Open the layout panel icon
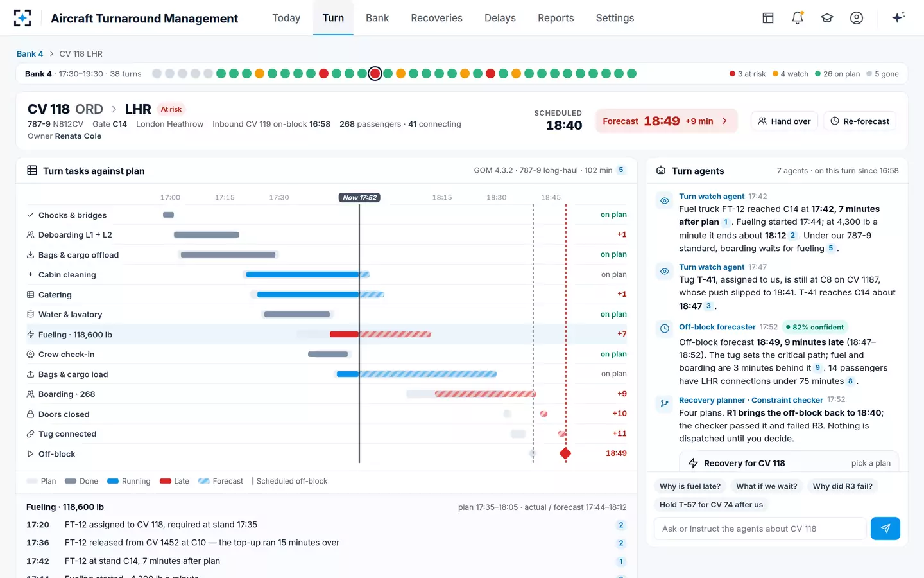The image size is (924, 578). coord(768,18)
